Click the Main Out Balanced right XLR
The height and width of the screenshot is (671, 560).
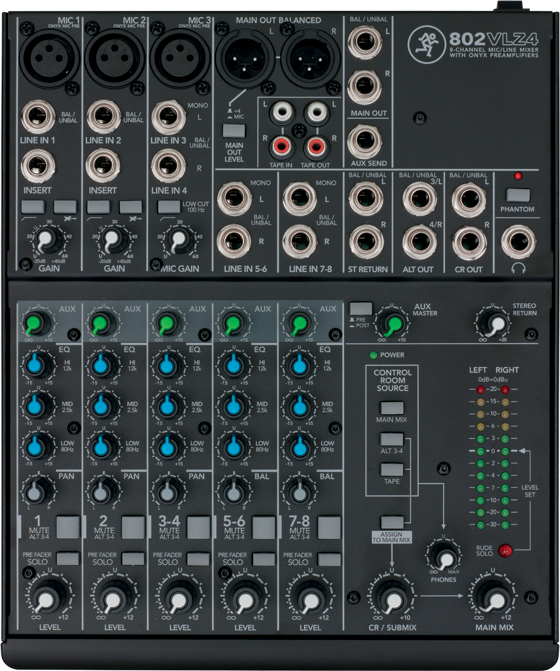coord(311,56)
